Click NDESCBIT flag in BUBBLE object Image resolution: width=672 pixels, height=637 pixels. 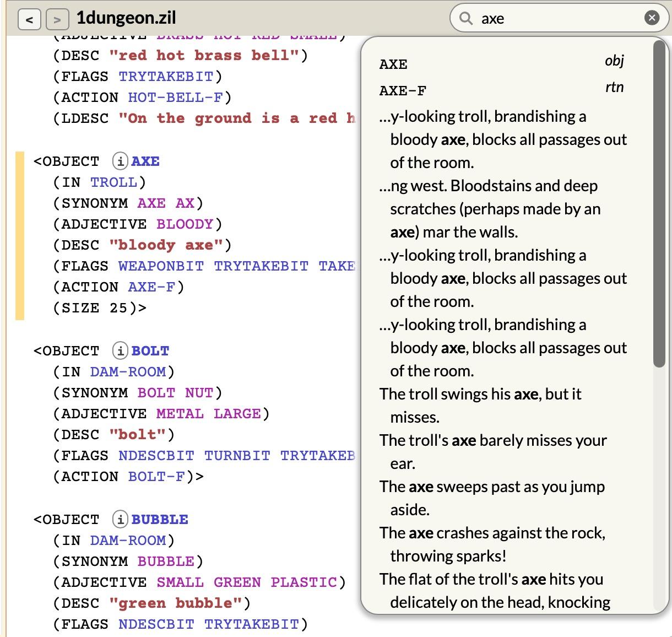tap(156, 624)
